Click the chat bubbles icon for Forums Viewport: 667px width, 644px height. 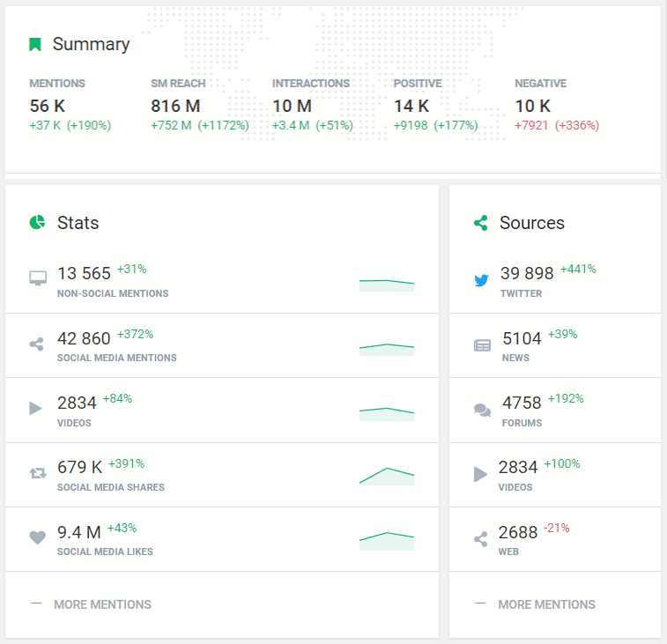(482, 410)
